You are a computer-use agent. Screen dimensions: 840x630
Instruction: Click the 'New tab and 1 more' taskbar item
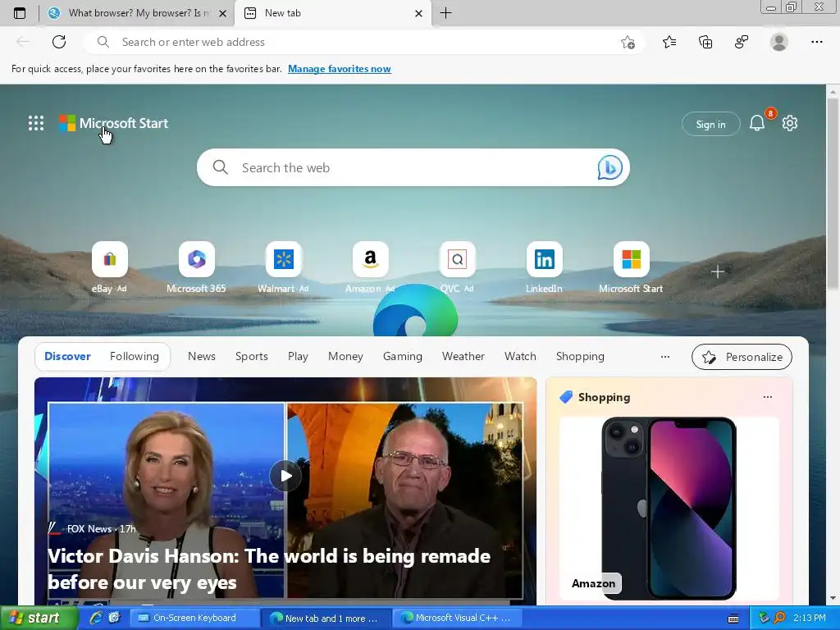(326, 619)
